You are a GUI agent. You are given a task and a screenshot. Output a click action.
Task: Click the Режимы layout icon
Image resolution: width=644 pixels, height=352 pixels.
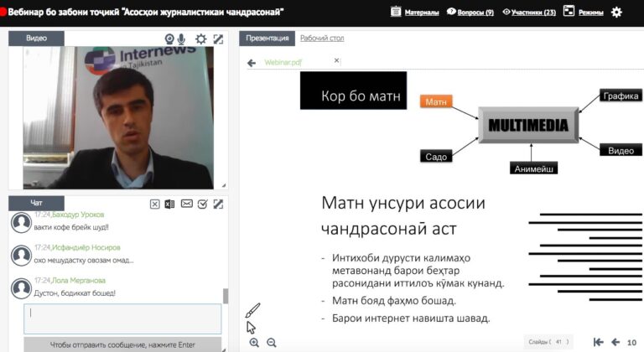pos(569,11)
